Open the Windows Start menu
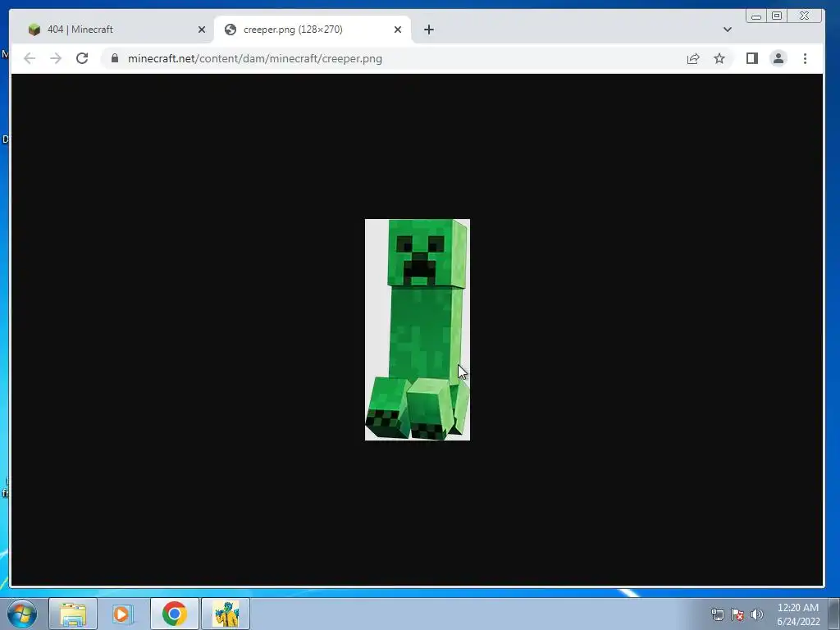 tap(22, 614)
